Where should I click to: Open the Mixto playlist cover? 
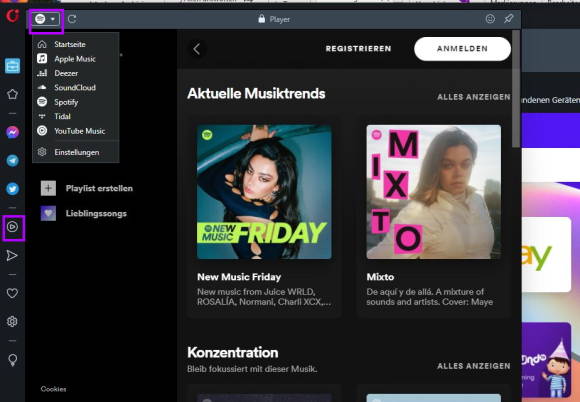[x=434, y=192]
